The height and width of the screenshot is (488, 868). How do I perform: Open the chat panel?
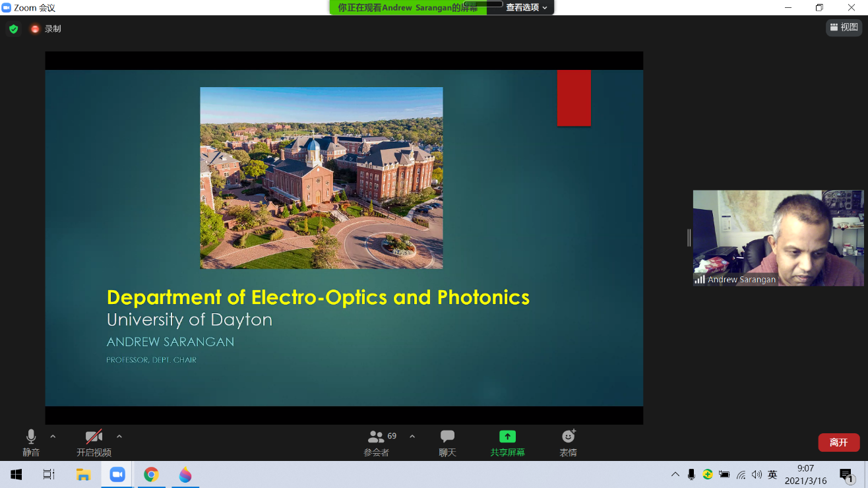(x=448, y=442)
